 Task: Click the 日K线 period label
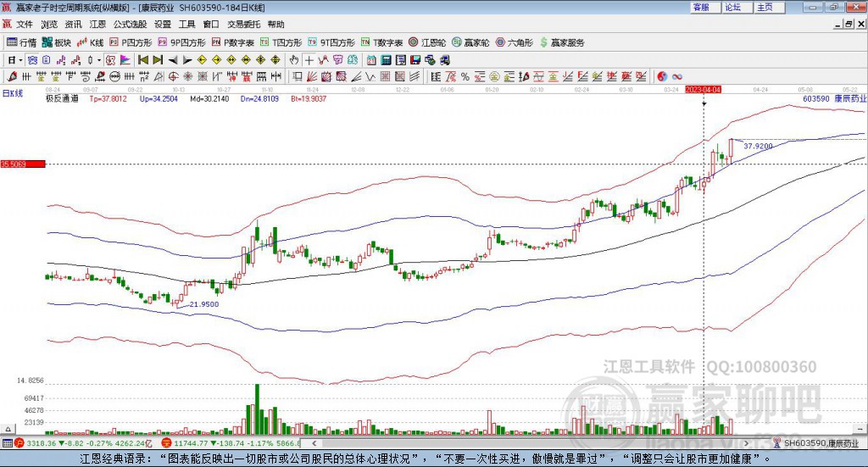point(13,93)
